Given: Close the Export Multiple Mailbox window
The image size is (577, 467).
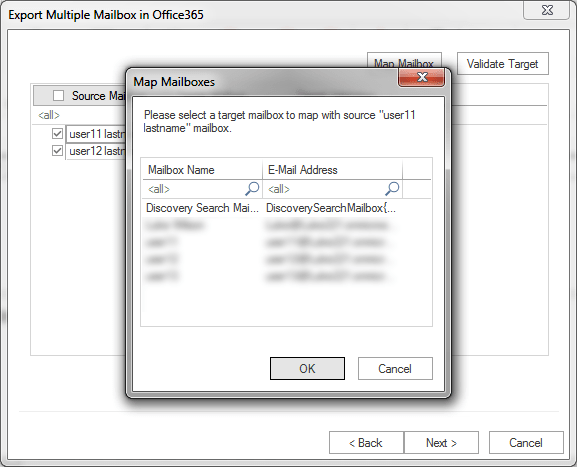Looking at the screenshot, I should (547, 10).
